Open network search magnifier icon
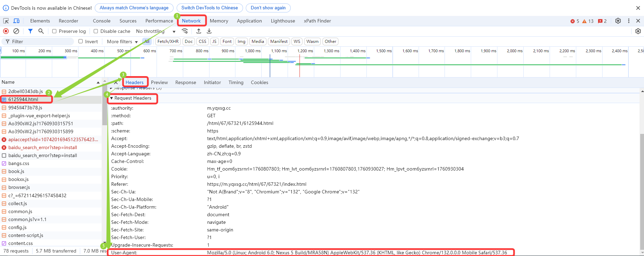This screenshot has width=644, height=256. pyautogui.click(x=41, y=31)
